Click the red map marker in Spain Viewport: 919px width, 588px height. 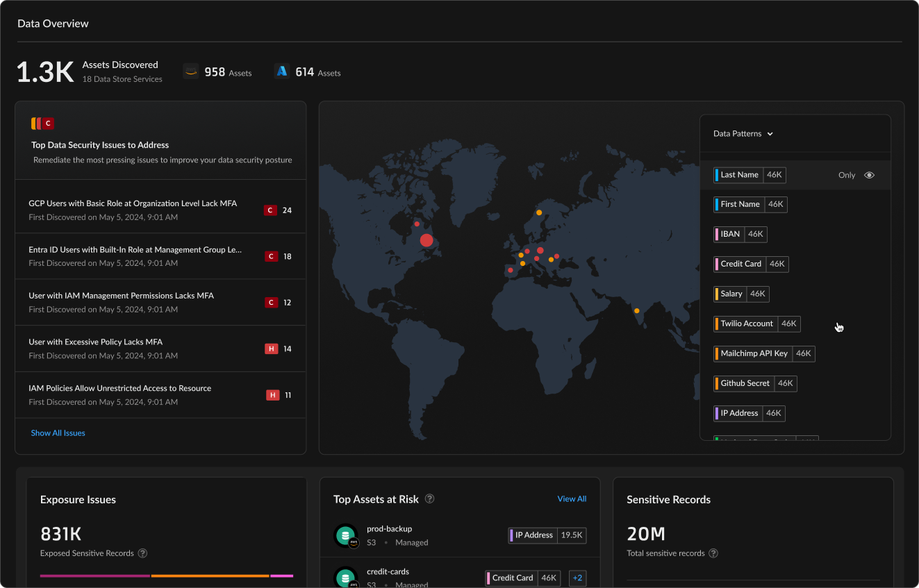pos(511,270)
